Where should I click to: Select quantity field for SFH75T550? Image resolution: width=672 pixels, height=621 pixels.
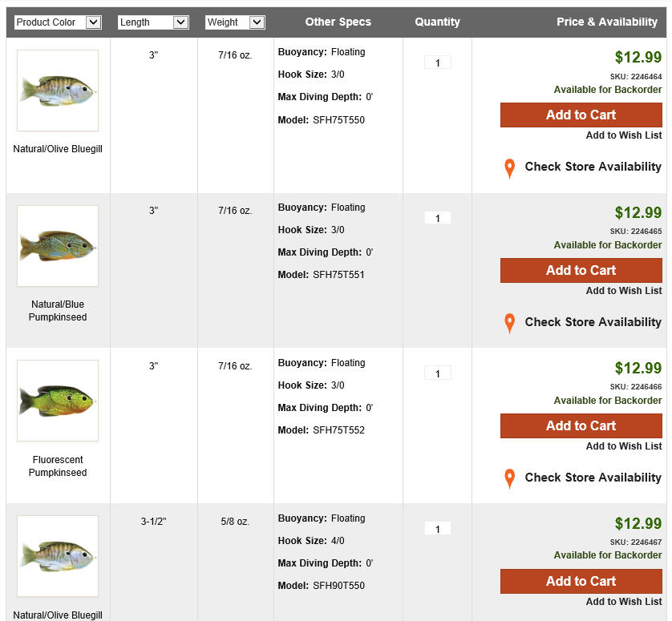[x=438, y=63]
